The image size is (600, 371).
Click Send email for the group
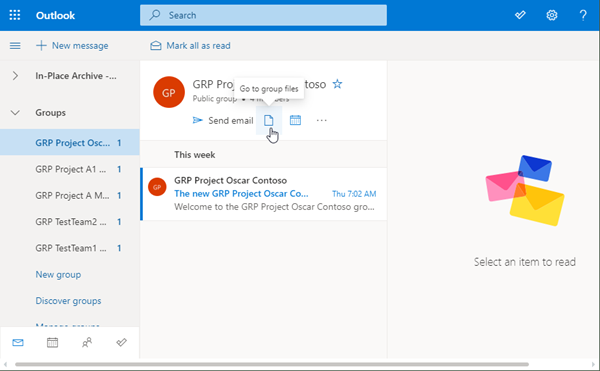(x=231, y=121)
